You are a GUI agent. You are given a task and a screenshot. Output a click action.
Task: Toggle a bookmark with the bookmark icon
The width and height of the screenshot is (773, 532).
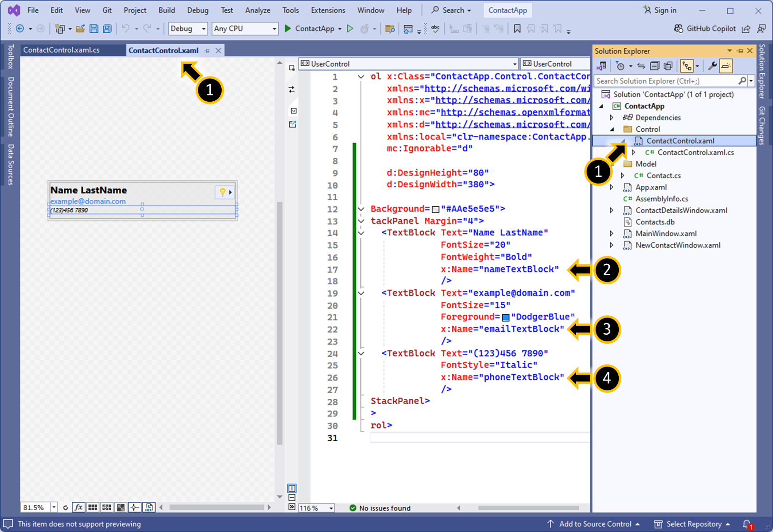point(517,29)
